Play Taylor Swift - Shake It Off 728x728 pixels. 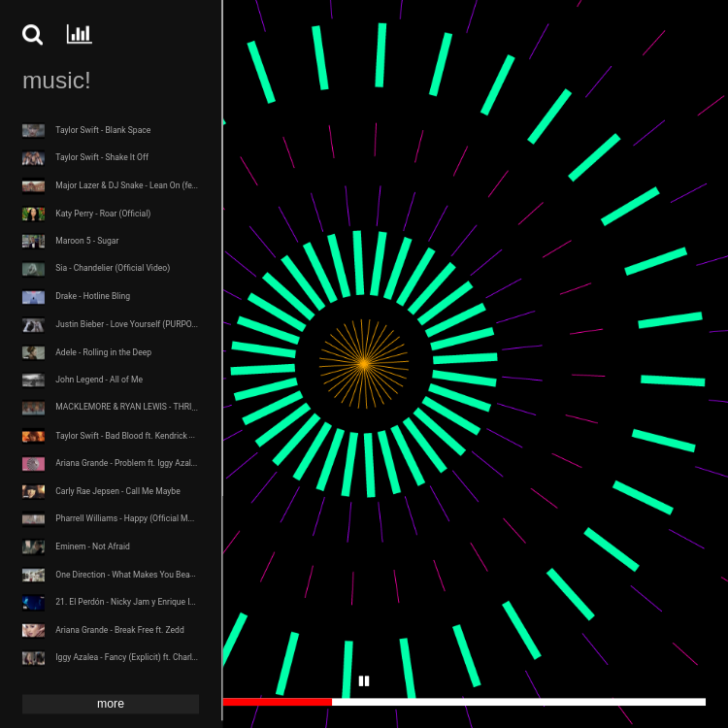102,157
